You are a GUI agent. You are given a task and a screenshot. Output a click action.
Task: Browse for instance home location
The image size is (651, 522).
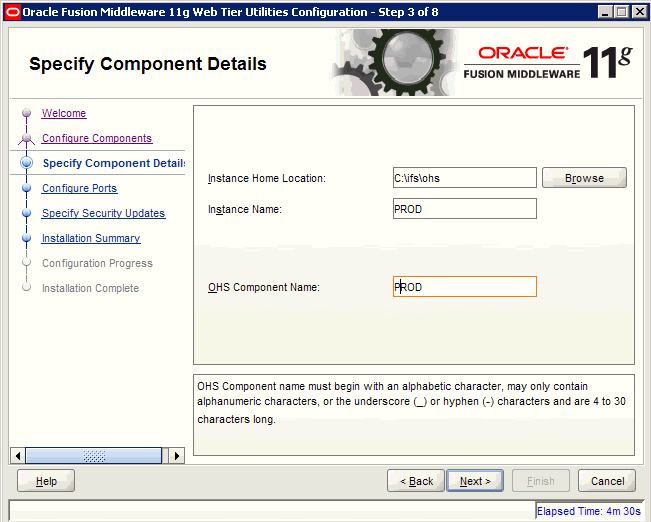click(x=584, y=178)
